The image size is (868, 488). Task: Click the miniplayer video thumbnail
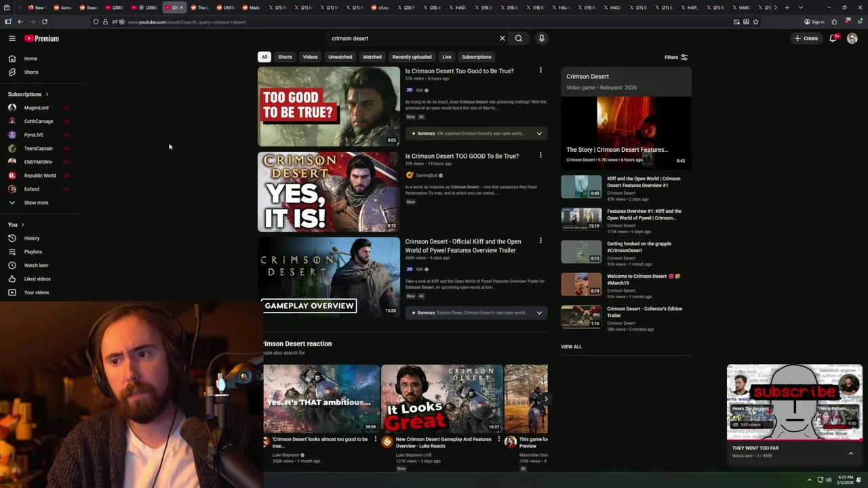[x=795, y=403]
